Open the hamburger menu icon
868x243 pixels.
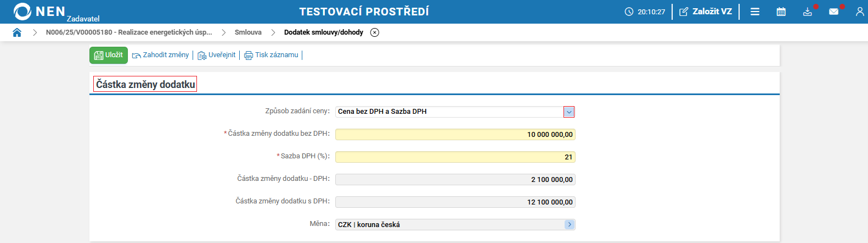[755, 12]
